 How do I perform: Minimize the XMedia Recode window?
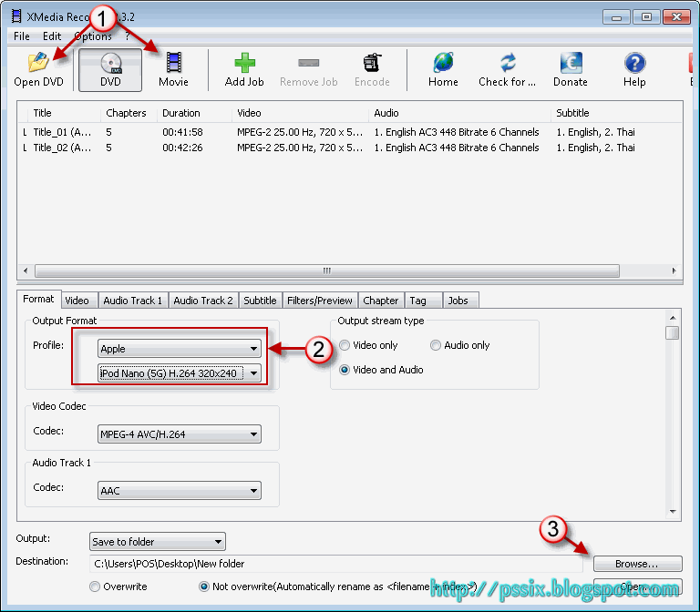coord(616,17)
